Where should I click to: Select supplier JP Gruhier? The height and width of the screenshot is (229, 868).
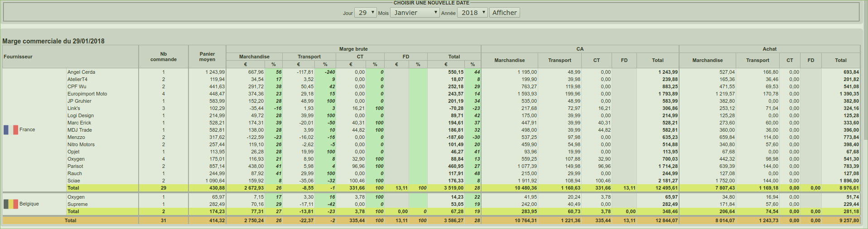point(79,101)
